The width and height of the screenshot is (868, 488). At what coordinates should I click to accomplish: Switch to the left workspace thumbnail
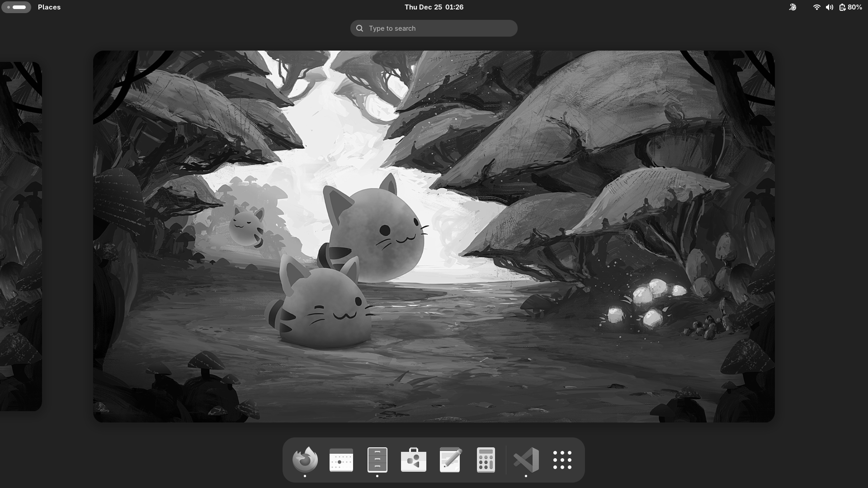pyautogui.click(x=20, y=236)
